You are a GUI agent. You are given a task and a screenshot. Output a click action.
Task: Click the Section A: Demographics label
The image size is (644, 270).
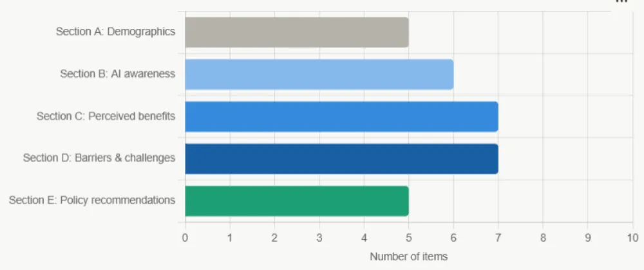point(115,32)
